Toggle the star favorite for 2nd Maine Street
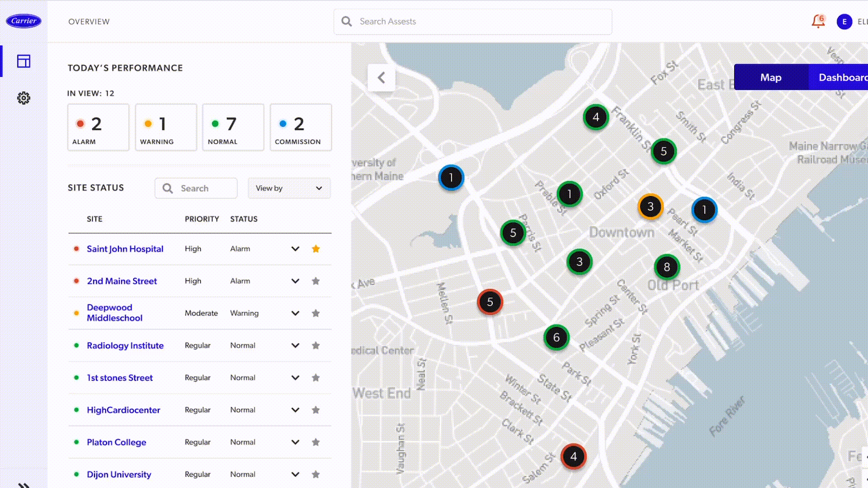The width and height of the screenshot is (868, 488). [x=316, y=281]
